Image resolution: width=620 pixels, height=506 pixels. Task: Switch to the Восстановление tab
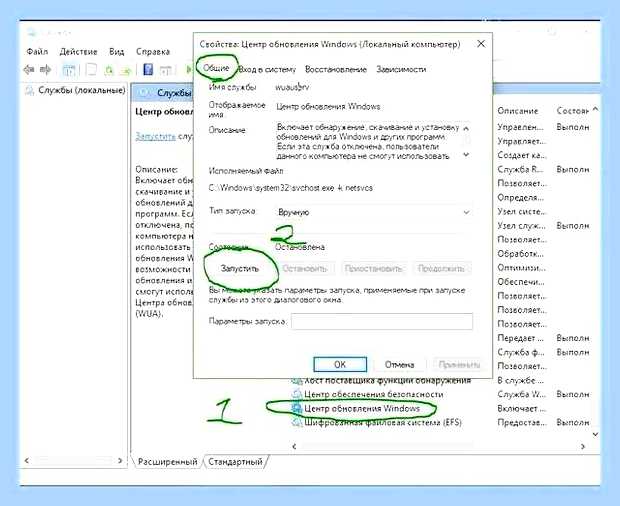(x=336, y=69)
